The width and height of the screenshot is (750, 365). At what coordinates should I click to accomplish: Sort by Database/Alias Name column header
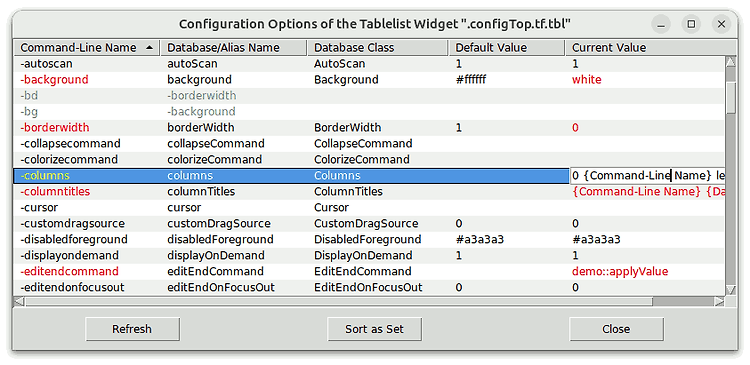pyautogui.click(x=233, y=48)
